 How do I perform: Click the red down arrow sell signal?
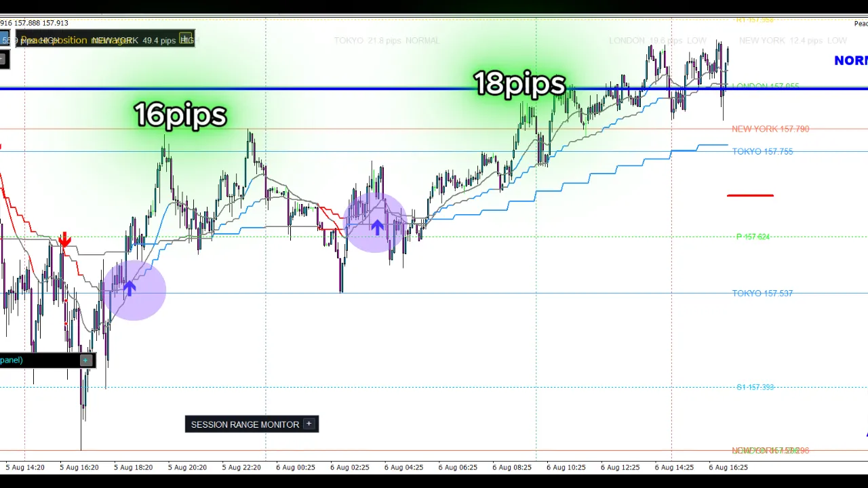pos(64,239)
